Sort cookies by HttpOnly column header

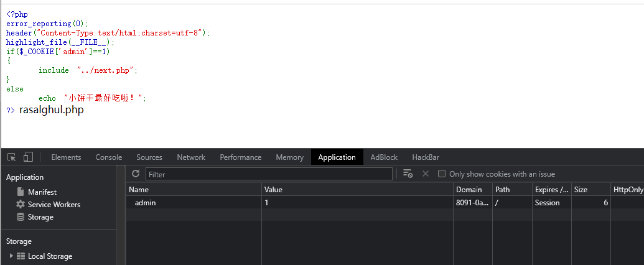tap(628, 189)
